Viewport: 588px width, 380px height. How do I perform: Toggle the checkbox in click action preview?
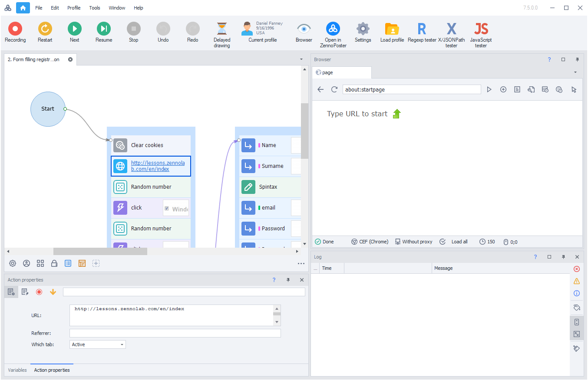167,209
